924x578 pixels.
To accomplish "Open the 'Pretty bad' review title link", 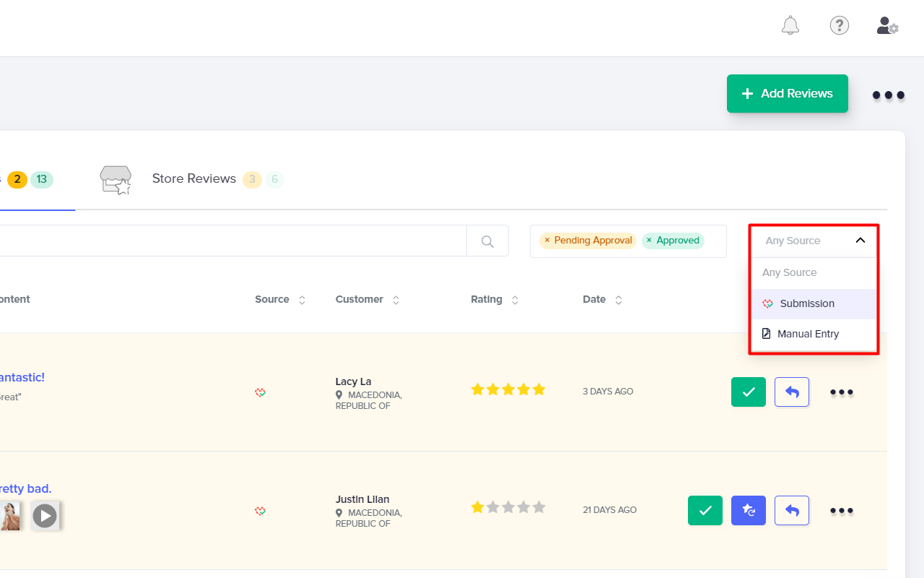I will [25, 488].
